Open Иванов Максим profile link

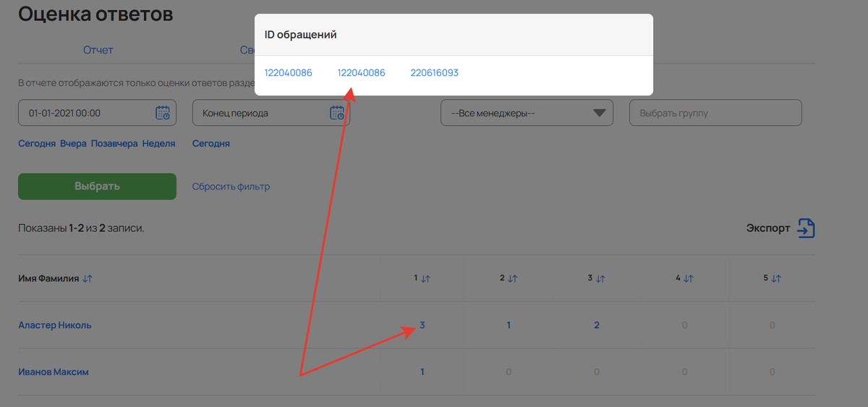(54, 372)
